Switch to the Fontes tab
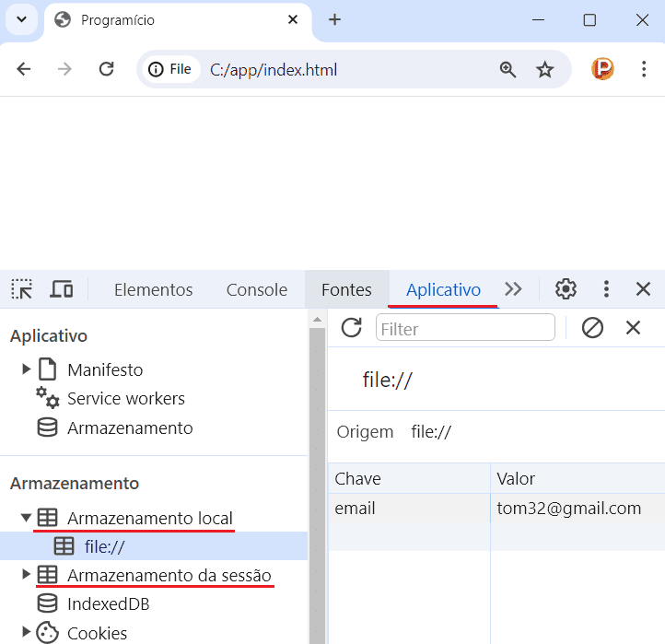The image size is (665, 644). click(346, 290)
